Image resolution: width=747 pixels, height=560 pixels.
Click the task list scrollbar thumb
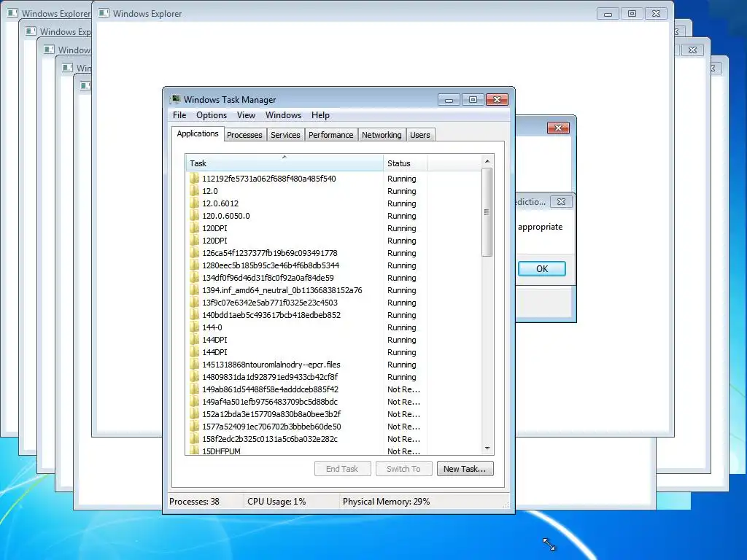(x=487, y=212)
